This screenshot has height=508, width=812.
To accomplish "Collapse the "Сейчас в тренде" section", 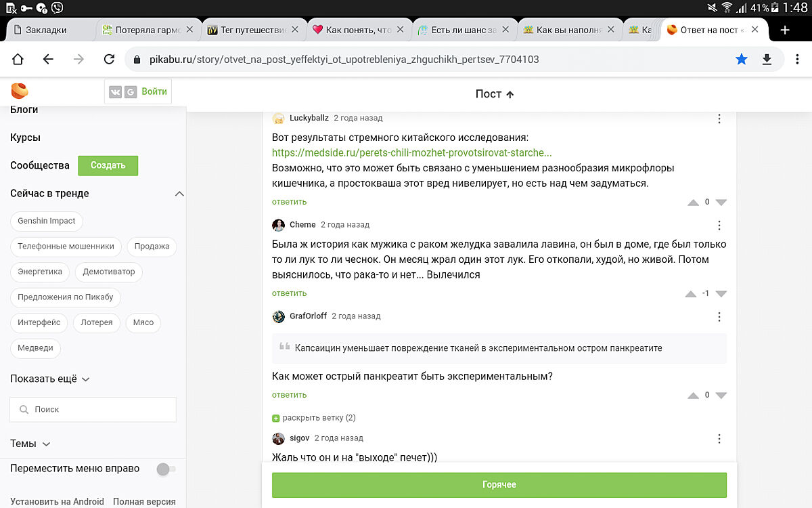I will [179, 194].
